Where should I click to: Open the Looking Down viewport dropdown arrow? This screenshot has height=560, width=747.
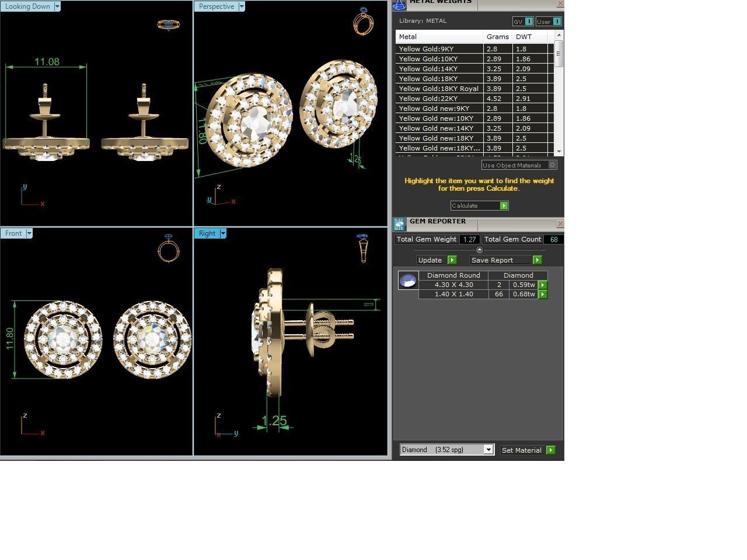tap(57, 6)
